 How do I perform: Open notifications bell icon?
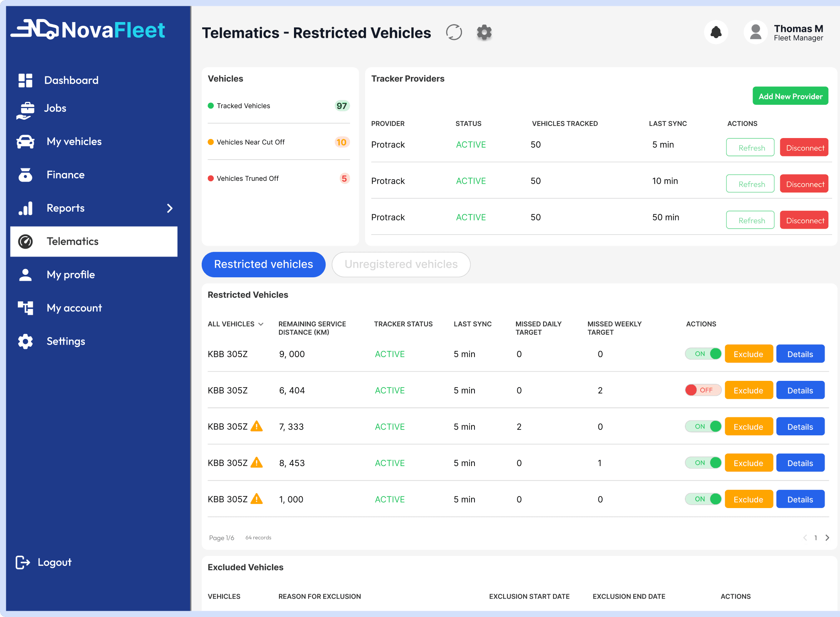coord(716,32)
